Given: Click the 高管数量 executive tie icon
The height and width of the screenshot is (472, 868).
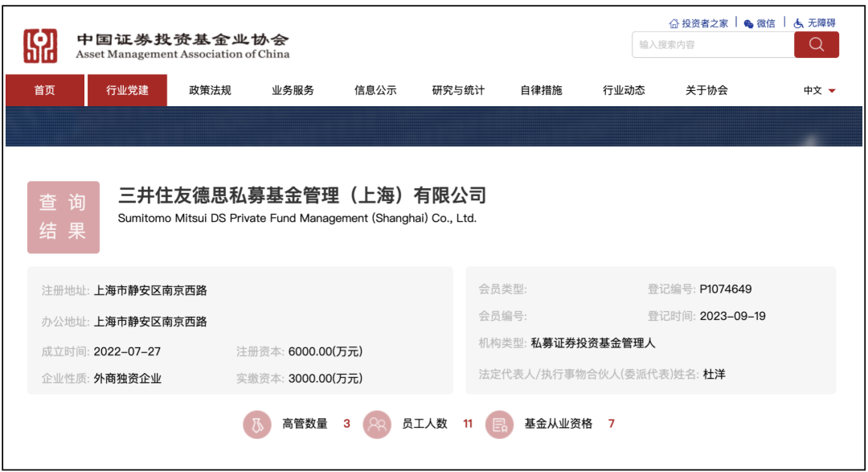Looking at the screenshot, I should 257,425.
